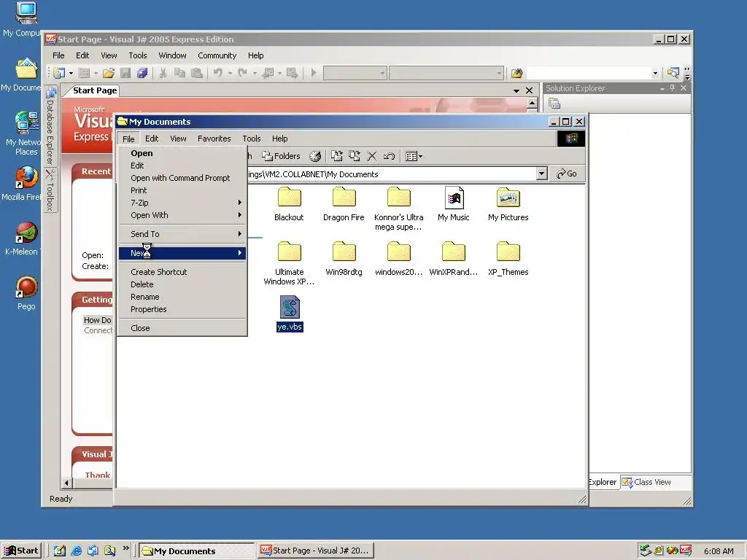Viewport: 747px width, 560px height.
Task: Click Start Page tab
Action: 94,90
